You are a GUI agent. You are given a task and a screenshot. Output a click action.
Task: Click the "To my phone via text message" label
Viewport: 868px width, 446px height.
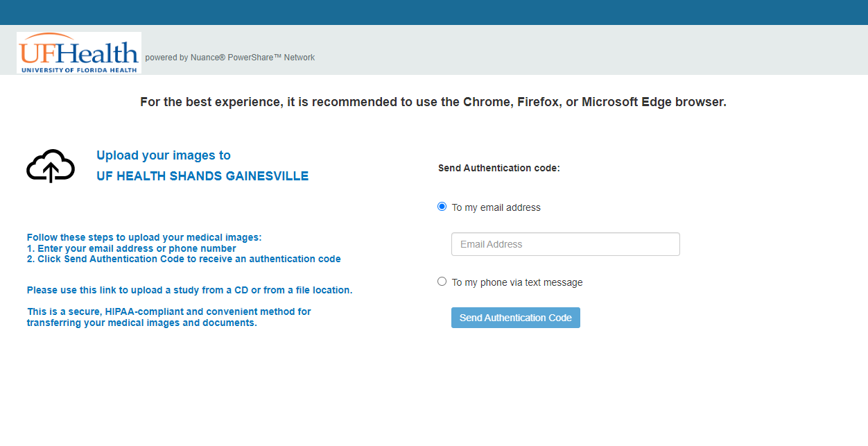pyautogui.click(x=517, y=282)
